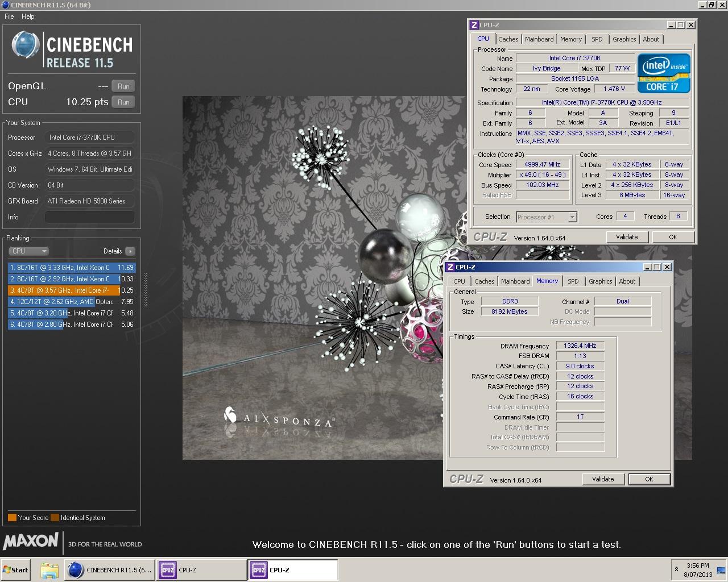This screenshot has width=728, height=582.
Task: Click the CAS# Latency 9.0 clocks value
Action: click(580, 366)
